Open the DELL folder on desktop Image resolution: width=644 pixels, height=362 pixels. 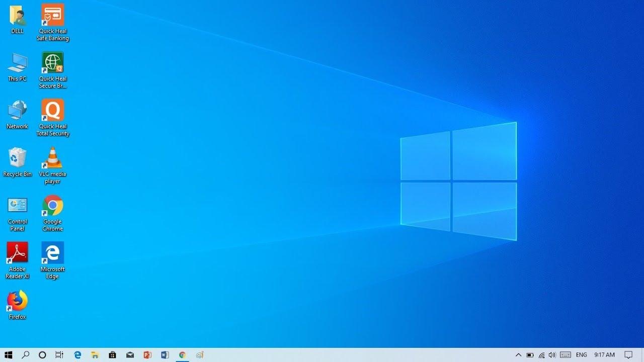pyautogui.click(x=17, y=15)
